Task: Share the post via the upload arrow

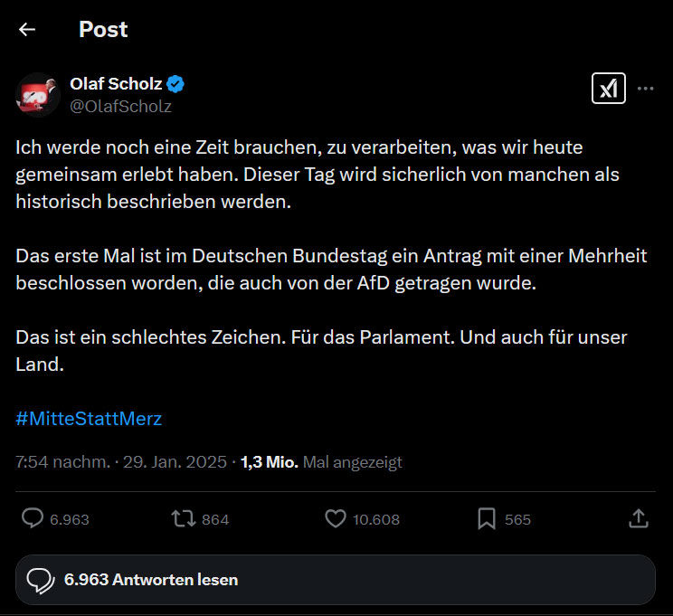Action: click(638, 518)
